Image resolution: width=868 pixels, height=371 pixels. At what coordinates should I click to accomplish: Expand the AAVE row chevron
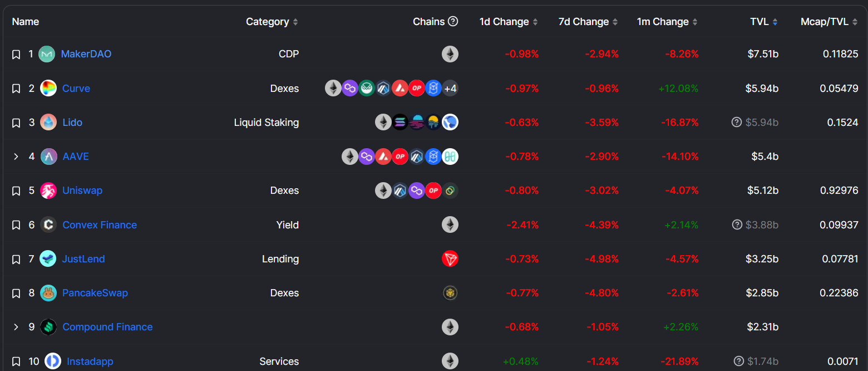point(16,157)
